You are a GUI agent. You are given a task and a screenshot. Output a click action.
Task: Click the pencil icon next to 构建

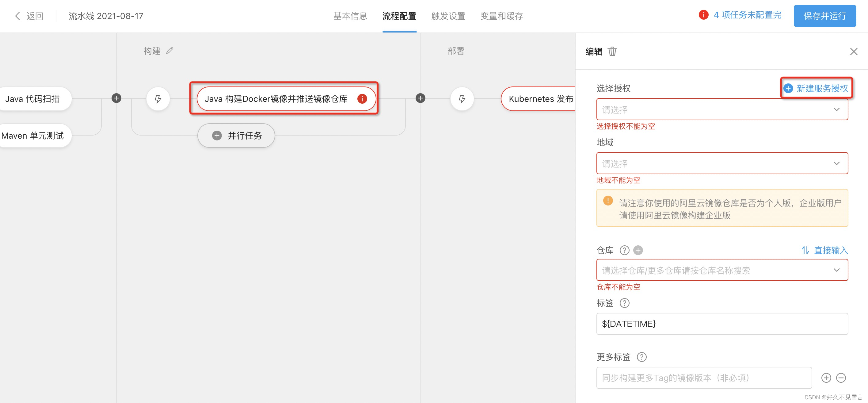(x=170, y=51)
